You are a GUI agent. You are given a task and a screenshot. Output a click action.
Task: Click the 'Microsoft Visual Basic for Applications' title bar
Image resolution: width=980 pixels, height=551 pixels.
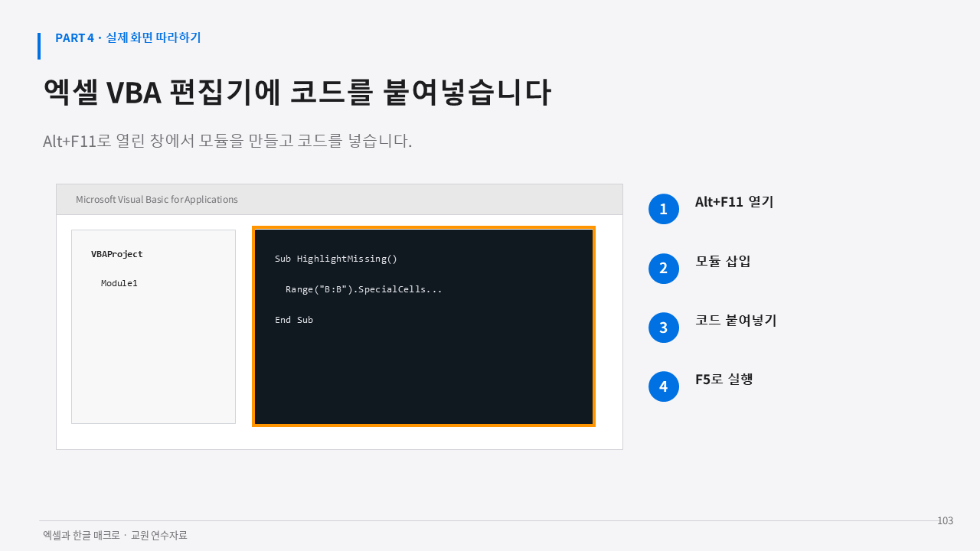pos(339,200)
